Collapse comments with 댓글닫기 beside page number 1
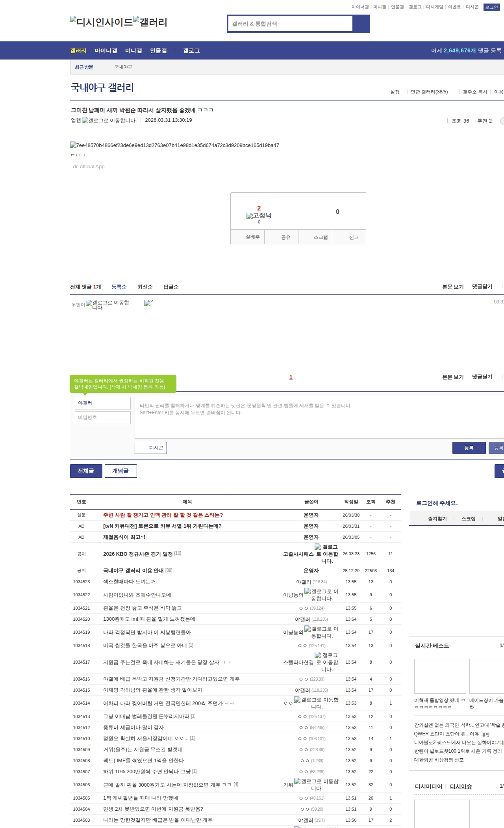The width and height of the screenshot is (504, 828). pos(482,377)
